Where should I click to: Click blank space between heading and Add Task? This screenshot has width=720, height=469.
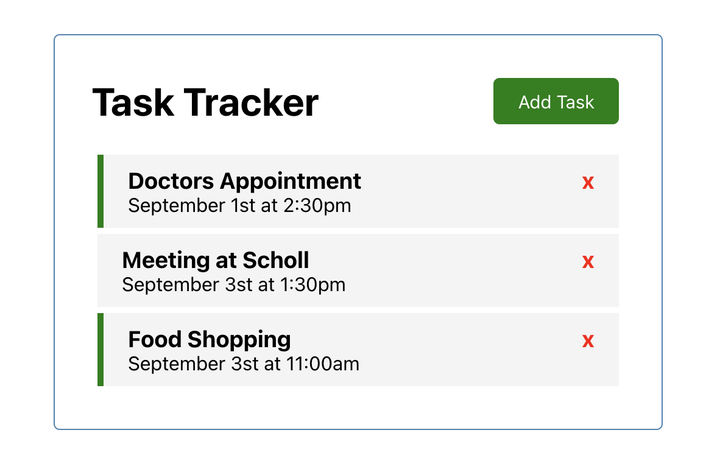pos(405,102)
